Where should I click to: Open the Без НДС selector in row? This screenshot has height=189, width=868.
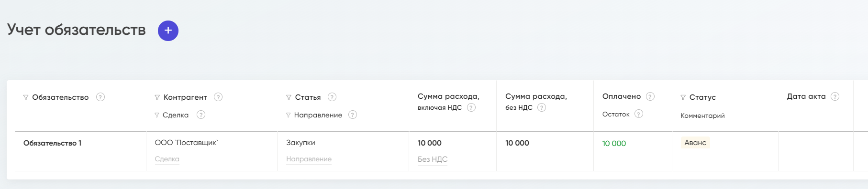433,159
